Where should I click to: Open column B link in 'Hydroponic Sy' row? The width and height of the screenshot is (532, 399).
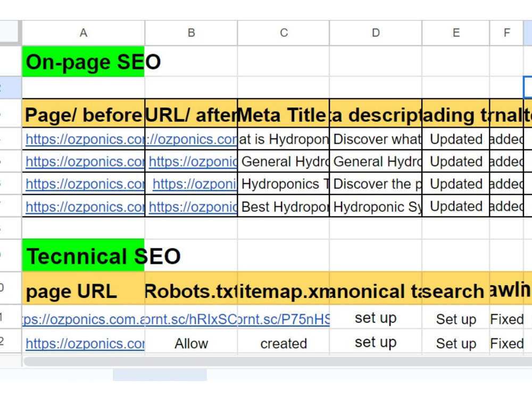tap(193, 207)
